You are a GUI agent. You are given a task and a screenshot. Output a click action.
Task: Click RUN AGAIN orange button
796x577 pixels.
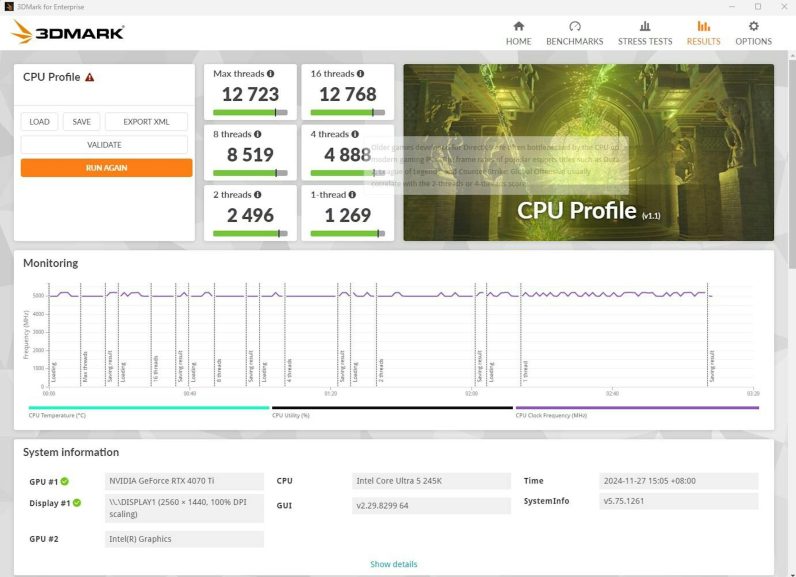107,168
